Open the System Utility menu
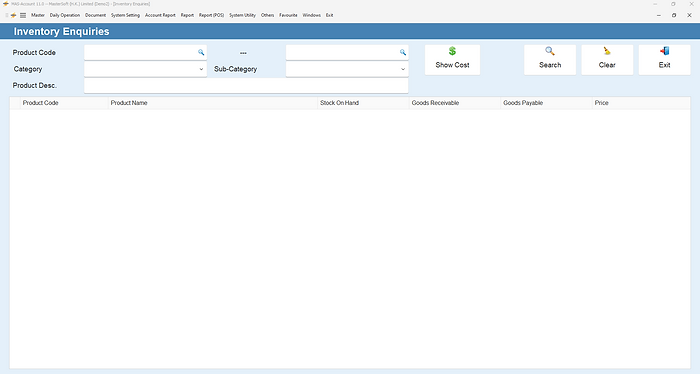The image size is (700, 374). pos(242,15)
